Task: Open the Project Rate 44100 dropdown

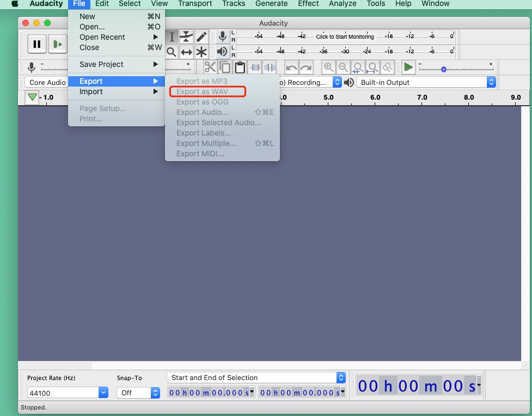Action: 103,393
